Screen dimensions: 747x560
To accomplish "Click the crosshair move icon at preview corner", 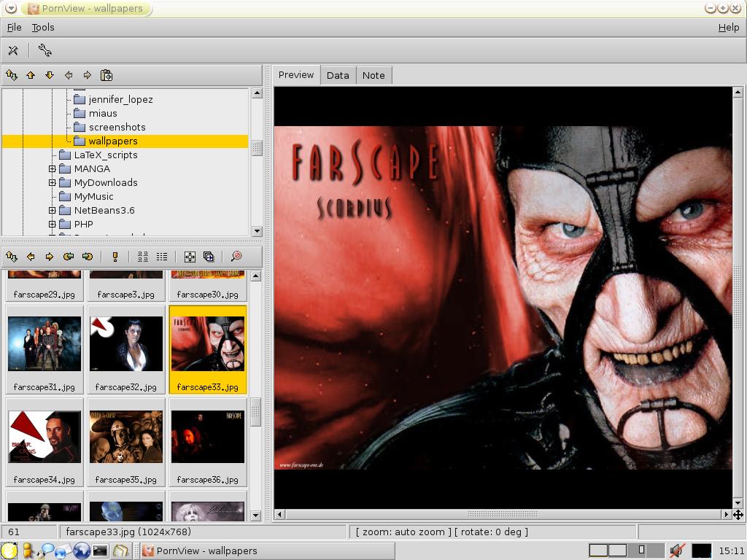I will click(x=738, y=514).
